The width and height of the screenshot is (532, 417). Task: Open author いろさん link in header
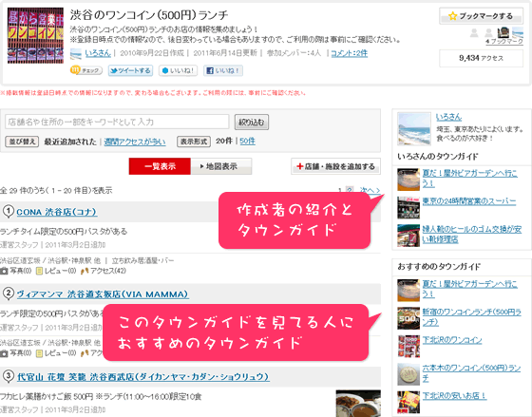click(x=98, y=53)
